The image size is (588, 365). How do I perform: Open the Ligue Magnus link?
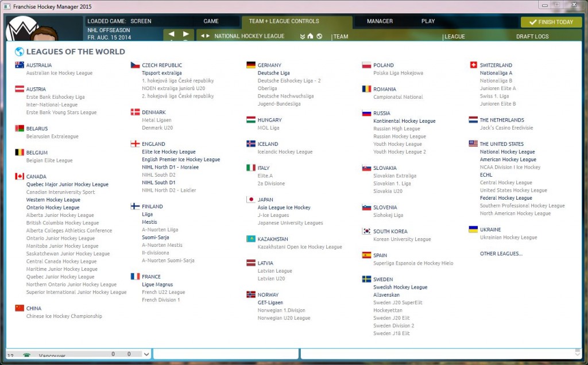tap(157, 285)
